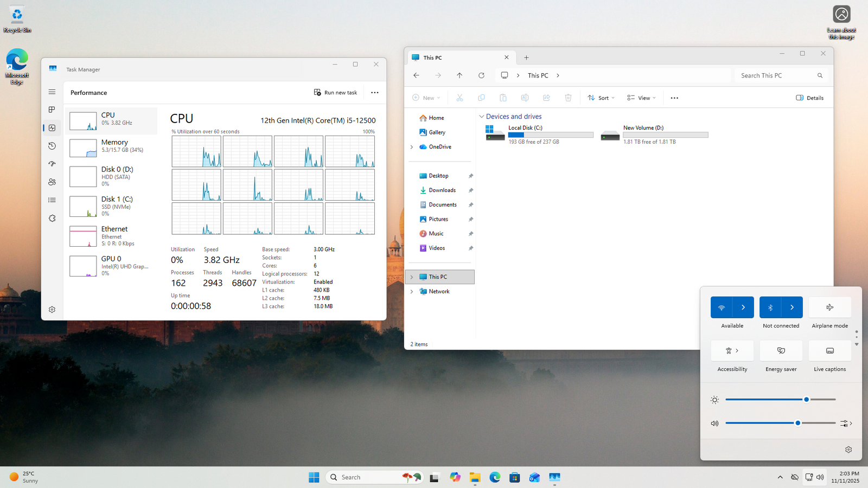Open Startup apps icon in Task Manager
The width and height of the screenshot is (868, 488).
[x=52, y=164]
